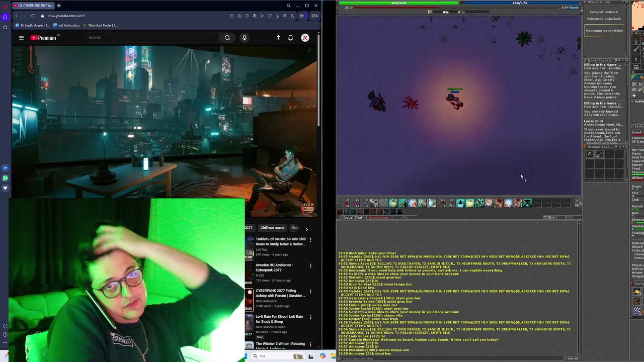644x362 pixels.
Task: Start voice search with the microphone icon
Action: (245, 38)
